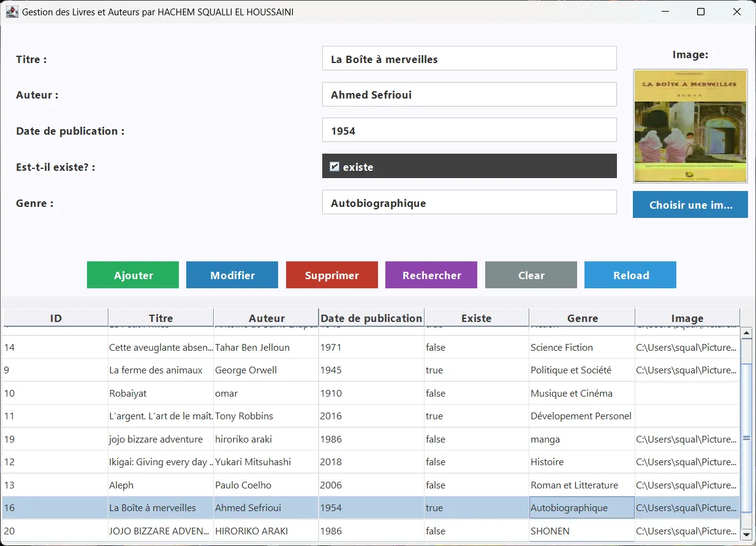Click the Modifier button

click(x=232, y=275)
